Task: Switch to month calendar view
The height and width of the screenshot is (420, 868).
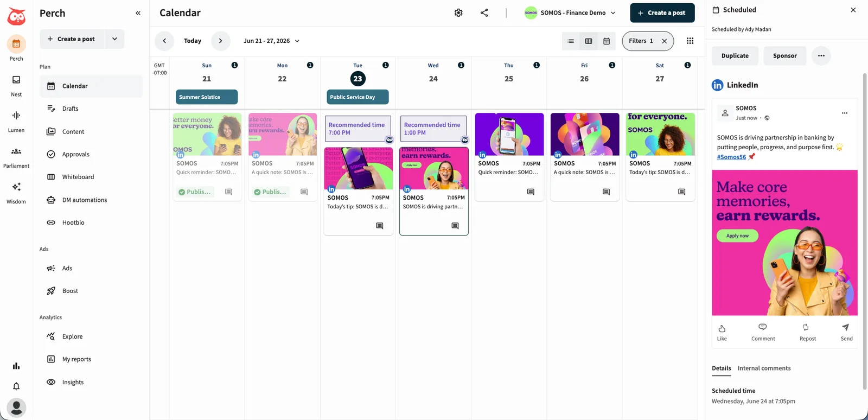Action: coord(607,41)
